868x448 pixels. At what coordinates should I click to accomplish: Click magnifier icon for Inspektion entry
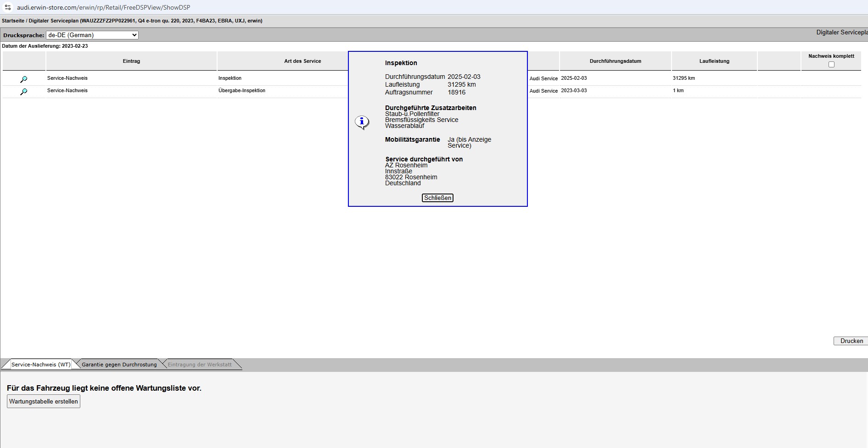click(x=24, y=79)
